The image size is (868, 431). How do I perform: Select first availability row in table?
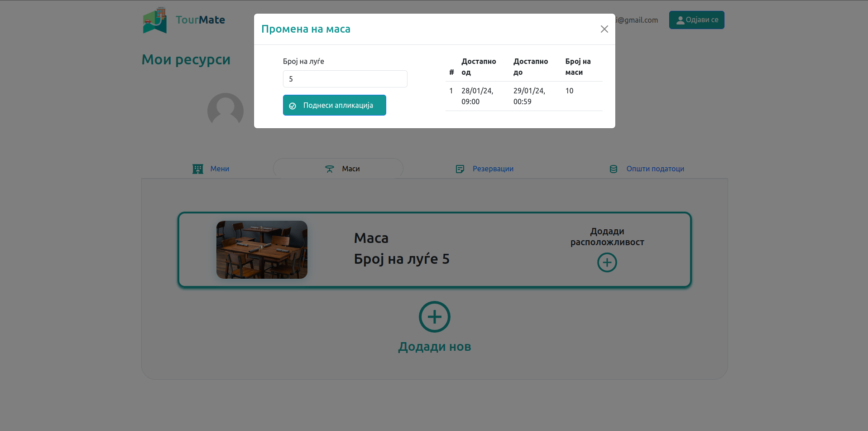(523, 96)
